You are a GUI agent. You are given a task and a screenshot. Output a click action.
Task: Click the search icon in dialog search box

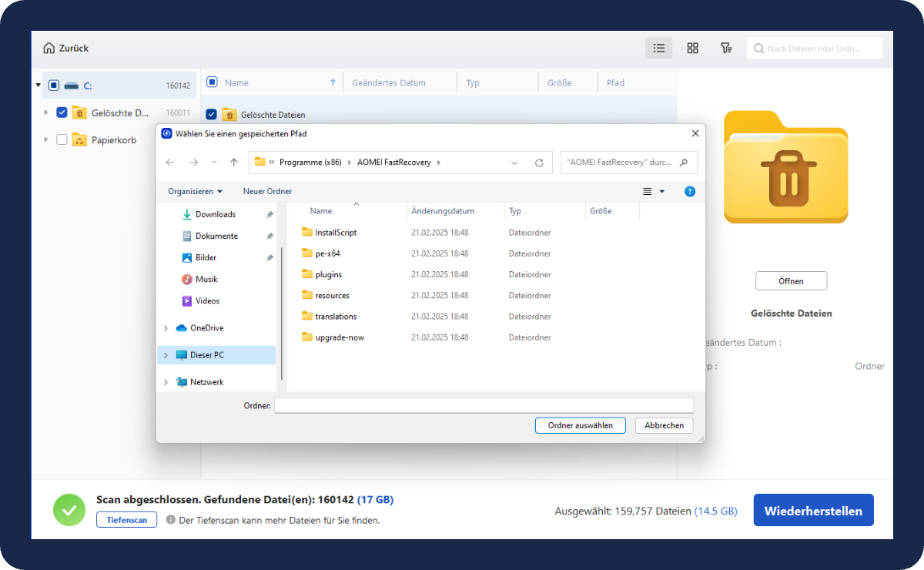coord(685,163)
